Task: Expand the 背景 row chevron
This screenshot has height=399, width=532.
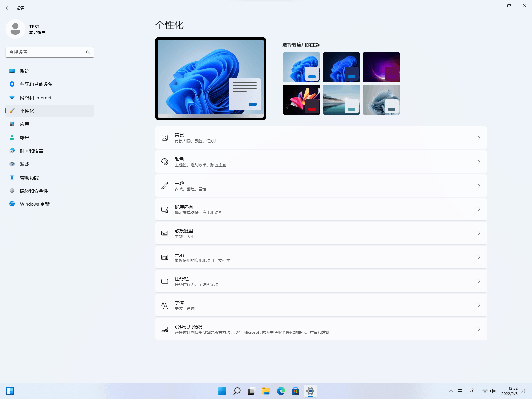Action: pos(479,138)
